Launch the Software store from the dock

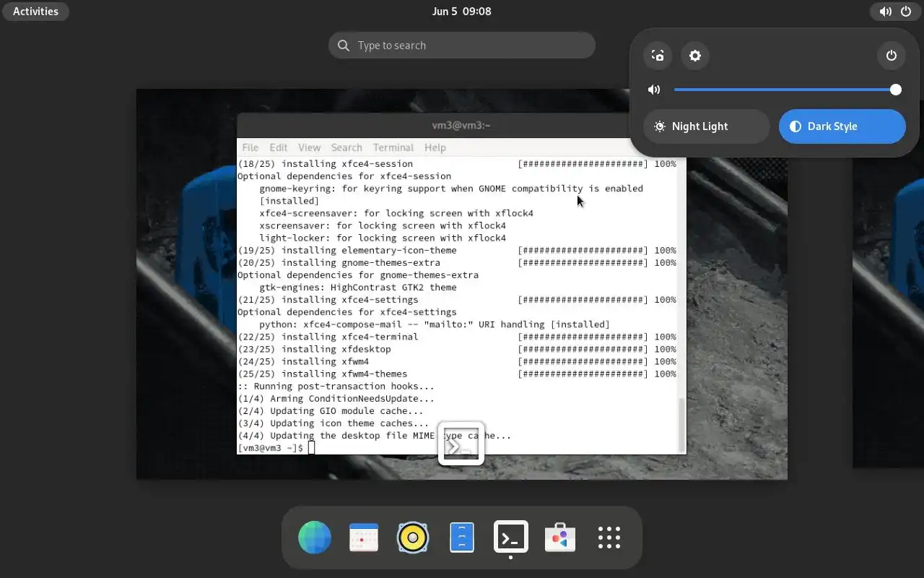[560, 538]
